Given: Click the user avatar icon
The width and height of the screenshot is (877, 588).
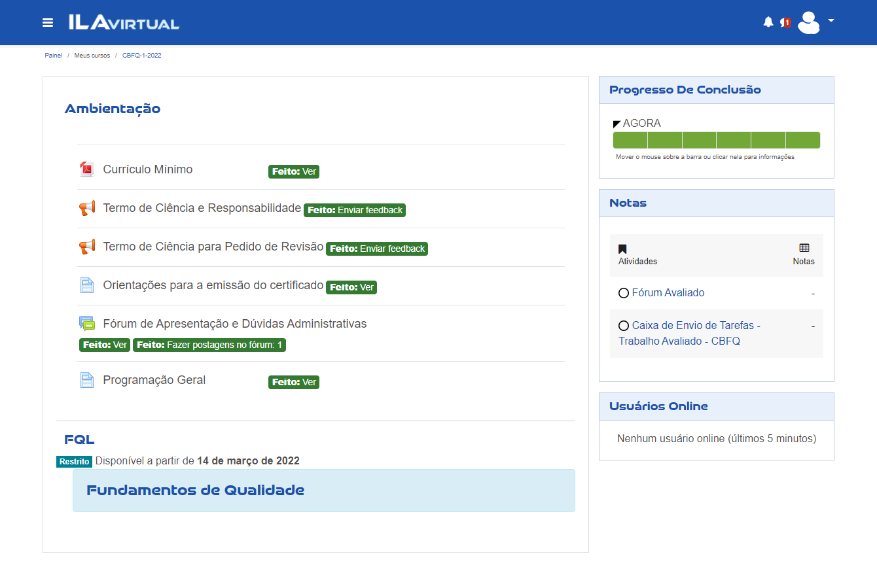Looking at the screenshot, I should [x=809, y=22].
